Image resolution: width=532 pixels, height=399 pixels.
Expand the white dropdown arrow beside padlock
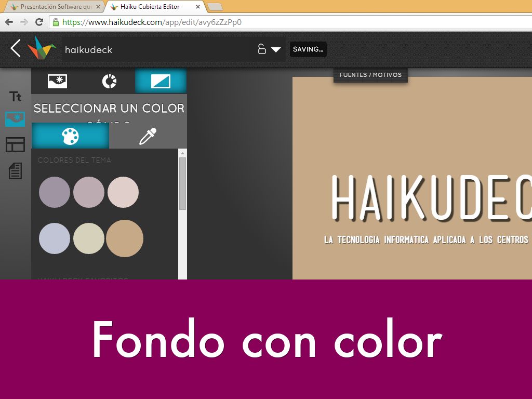(x=276, y=50)
